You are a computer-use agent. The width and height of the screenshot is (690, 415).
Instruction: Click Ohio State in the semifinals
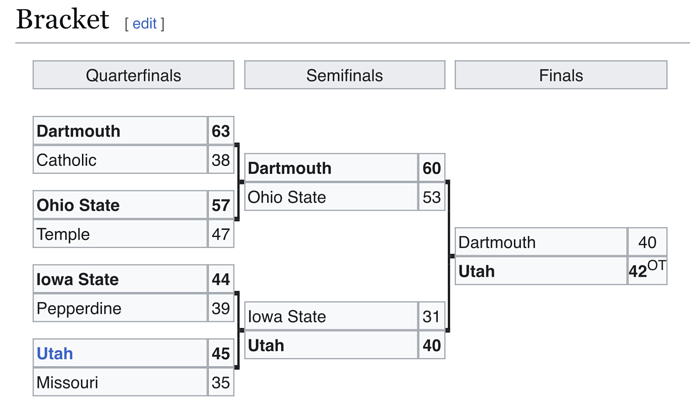click(331, 197)
